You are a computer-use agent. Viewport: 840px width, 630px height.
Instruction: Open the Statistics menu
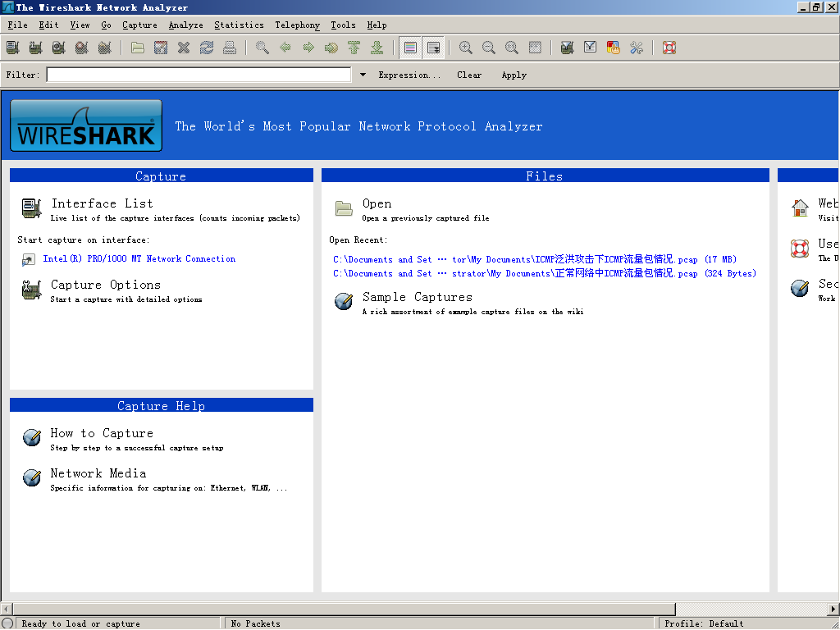(x=239, y=25)
